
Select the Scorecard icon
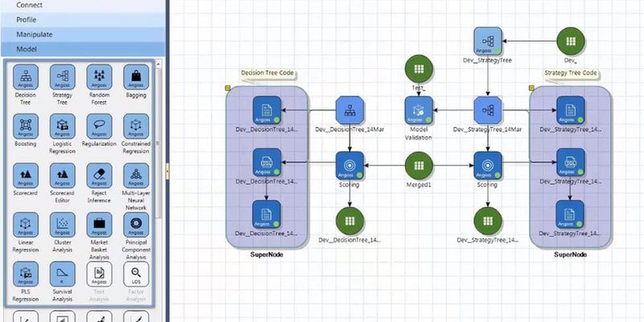(x=26, y=175)
